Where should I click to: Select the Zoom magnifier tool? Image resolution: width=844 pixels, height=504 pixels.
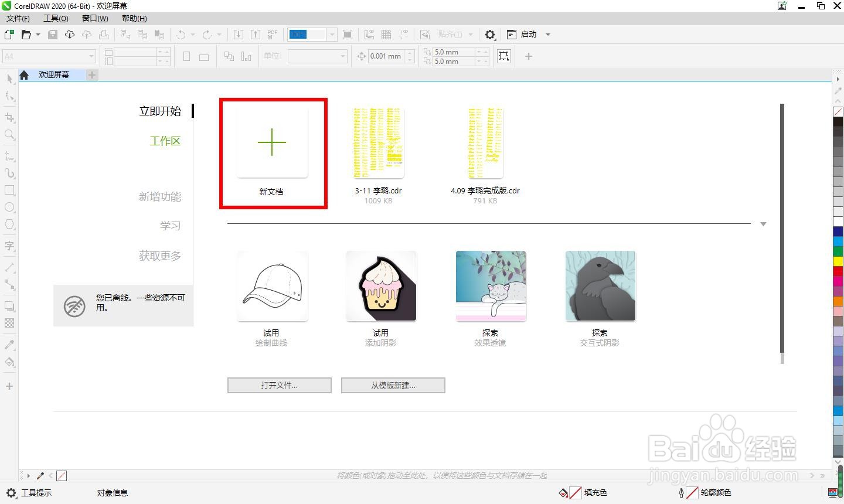[x=9, y=135]
